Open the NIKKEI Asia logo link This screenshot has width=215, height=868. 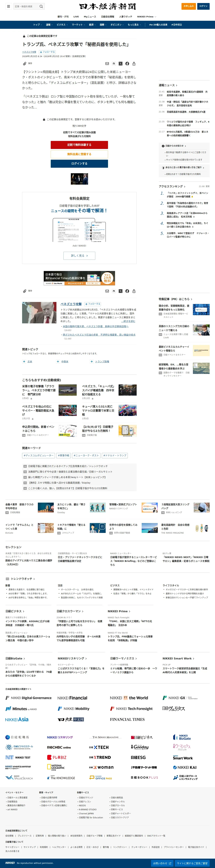pyautogui.click(x=17, y=719)
